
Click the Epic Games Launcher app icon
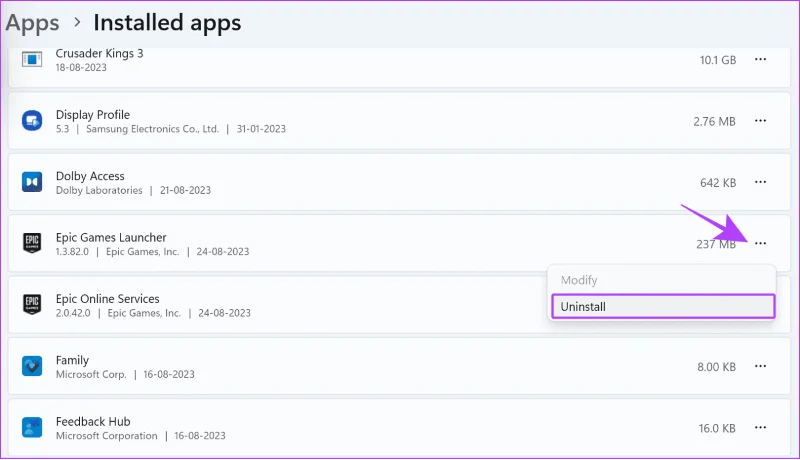coord(32,243)
